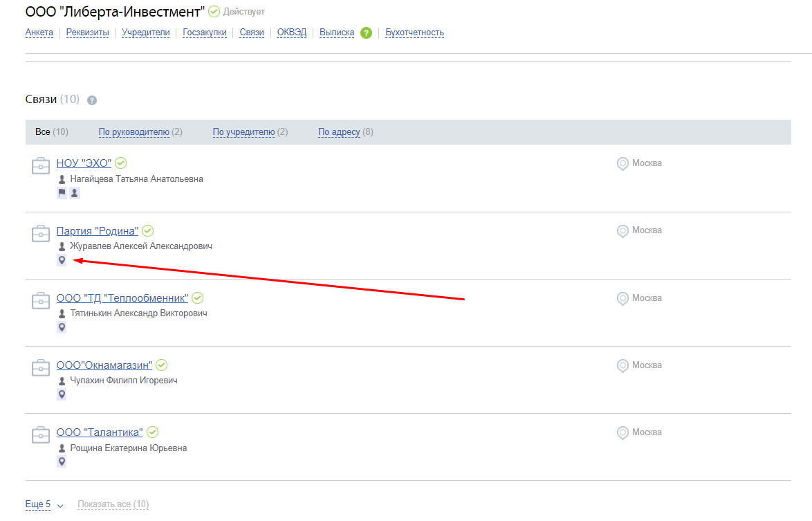Click green status checkmark next to ООО "Либерта-Инвестмент"

tap(214, 11)
